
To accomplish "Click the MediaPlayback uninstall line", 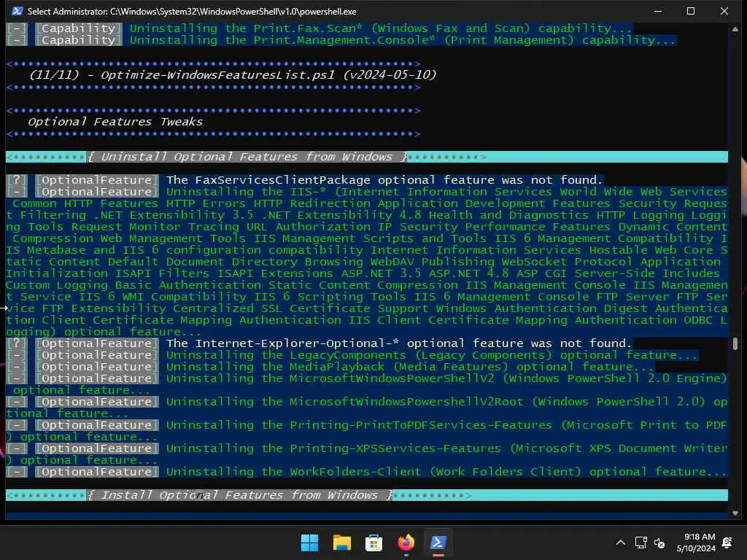I will (x=330, y=367).
